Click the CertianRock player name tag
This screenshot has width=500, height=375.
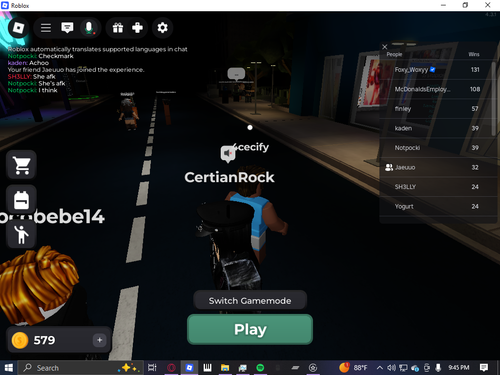pos(229,177)
